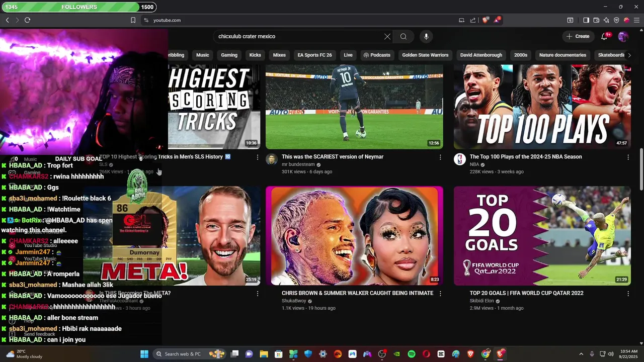Show more filter chips with right arrow
The width and height of the screenshot is (644, 362).
629,55
